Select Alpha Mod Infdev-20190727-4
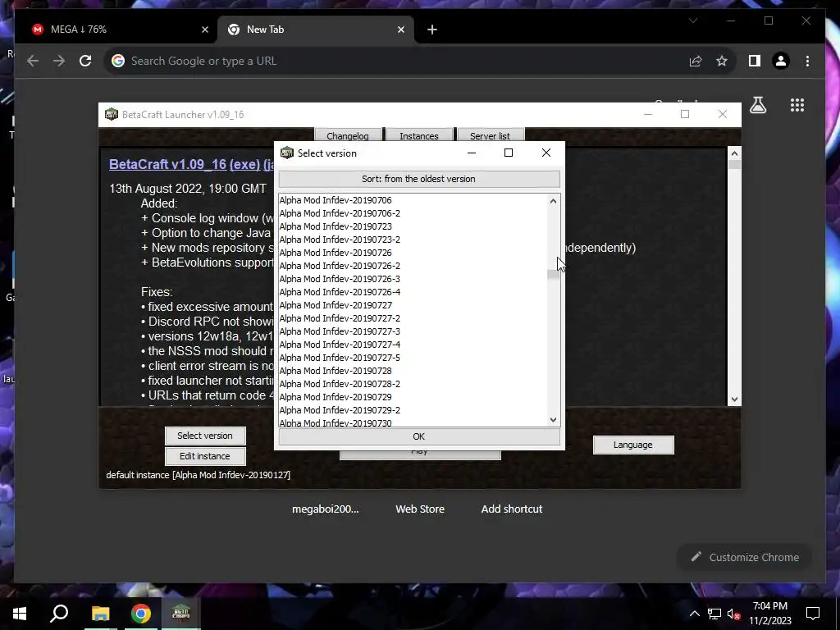This screenshot has width=840, height=630. click(413, 345)
